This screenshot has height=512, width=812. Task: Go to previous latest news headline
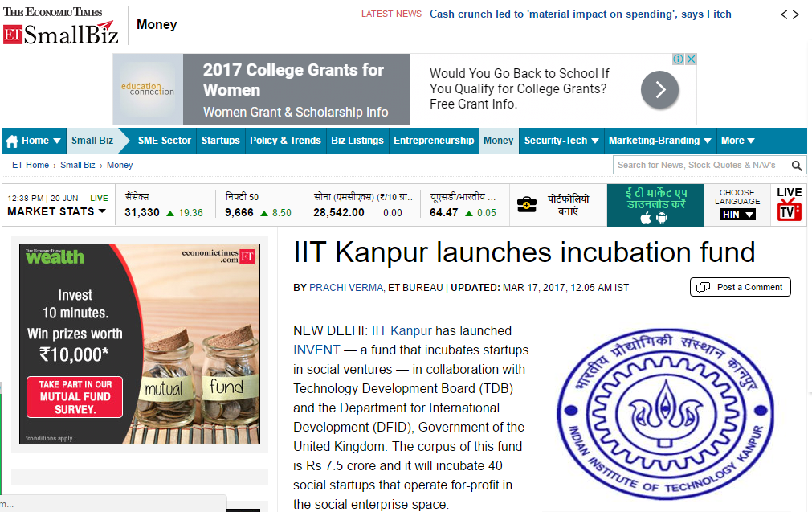[785, 14]
